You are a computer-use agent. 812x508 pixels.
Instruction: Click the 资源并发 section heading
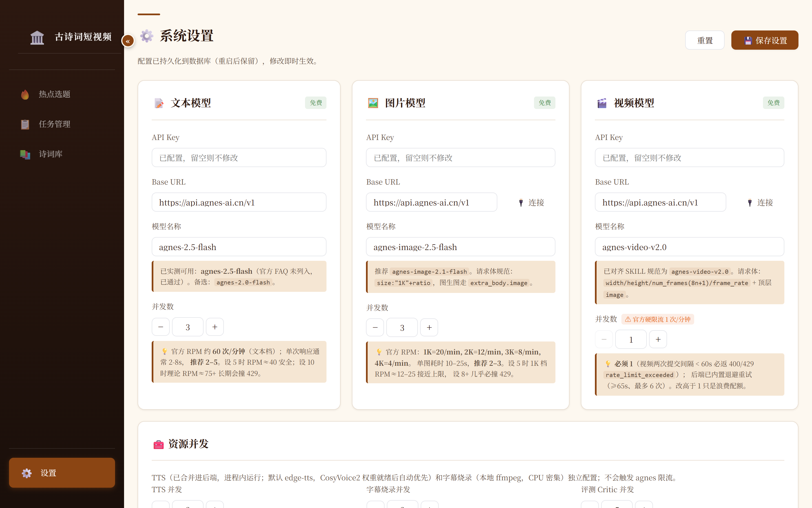pos(188,444)
